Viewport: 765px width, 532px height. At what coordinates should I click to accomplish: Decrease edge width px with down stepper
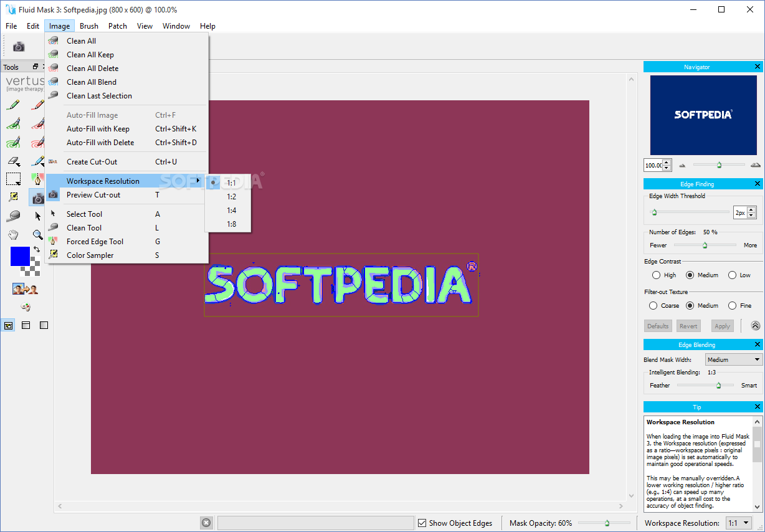coord(751,216)
